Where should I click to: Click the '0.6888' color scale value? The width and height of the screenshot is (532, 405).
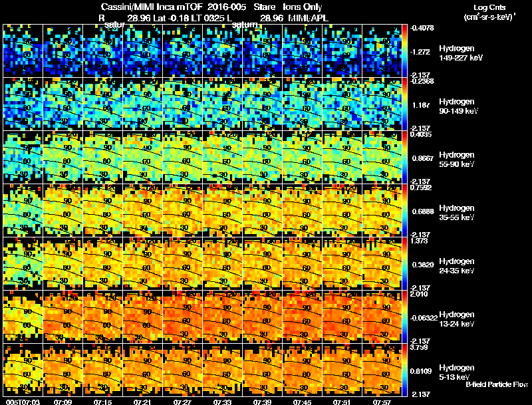[423, 211]
